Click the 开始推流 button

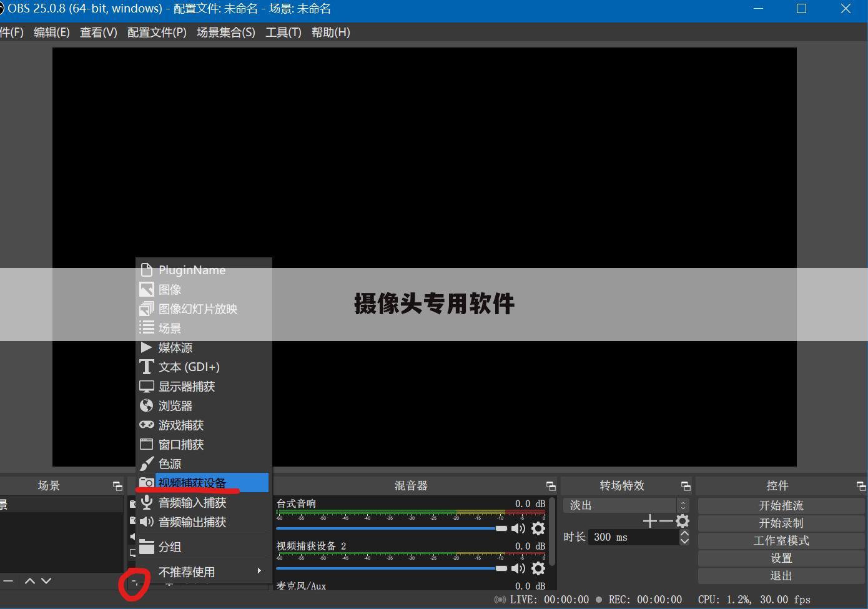(781, 505)
